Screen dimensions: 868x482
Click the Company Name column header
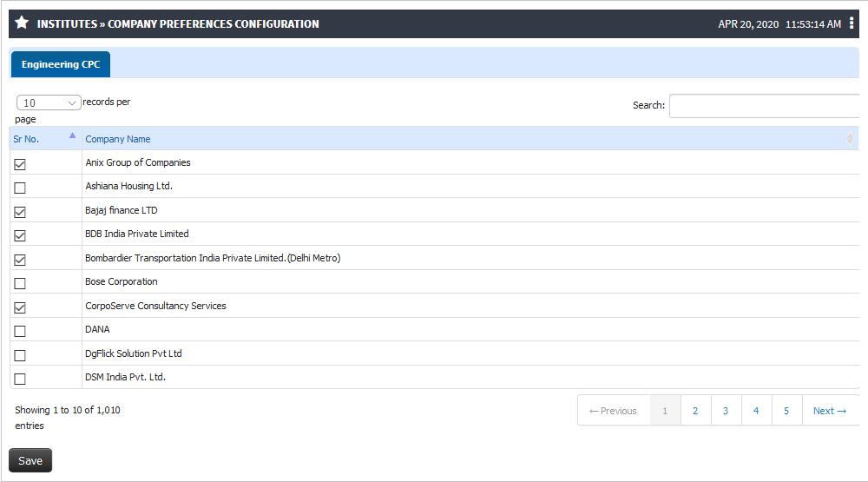(470, 138)
